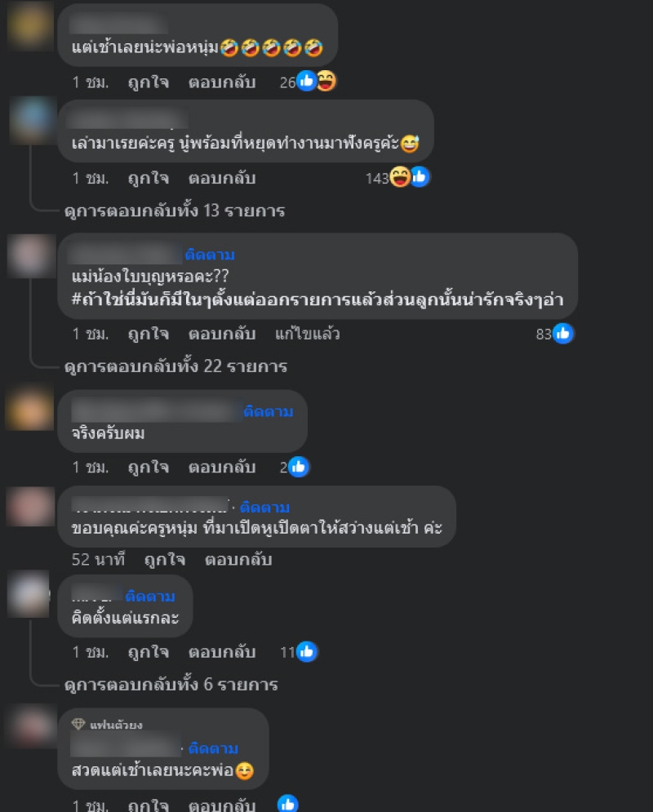Open the blurred avatar beside คิดตั้งแต่แรกละ
This screenshot has height=812, width=653.
coord(29,594)
